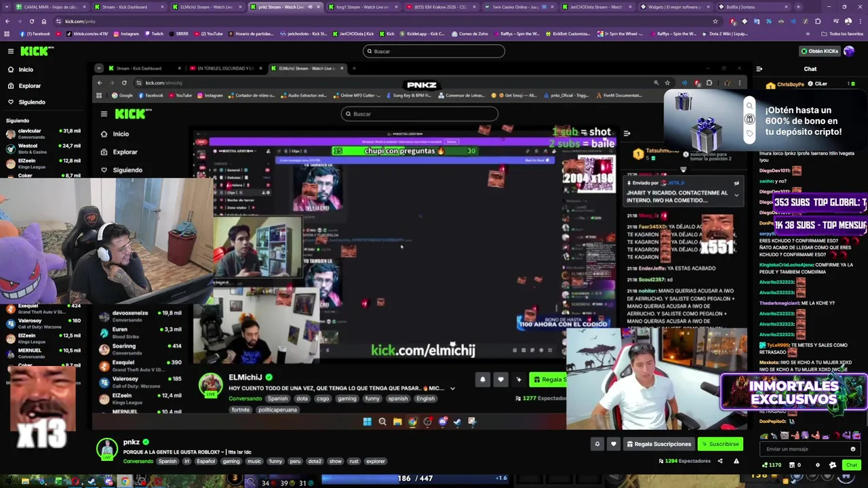Open Todos los favoritos folder
The image size is (868, 488).
pos(843,33)
